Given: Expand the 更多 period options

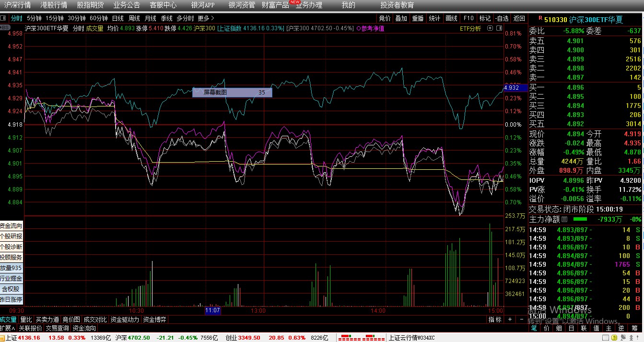Looking at the screenshot, I should click(x=206, y=18).
